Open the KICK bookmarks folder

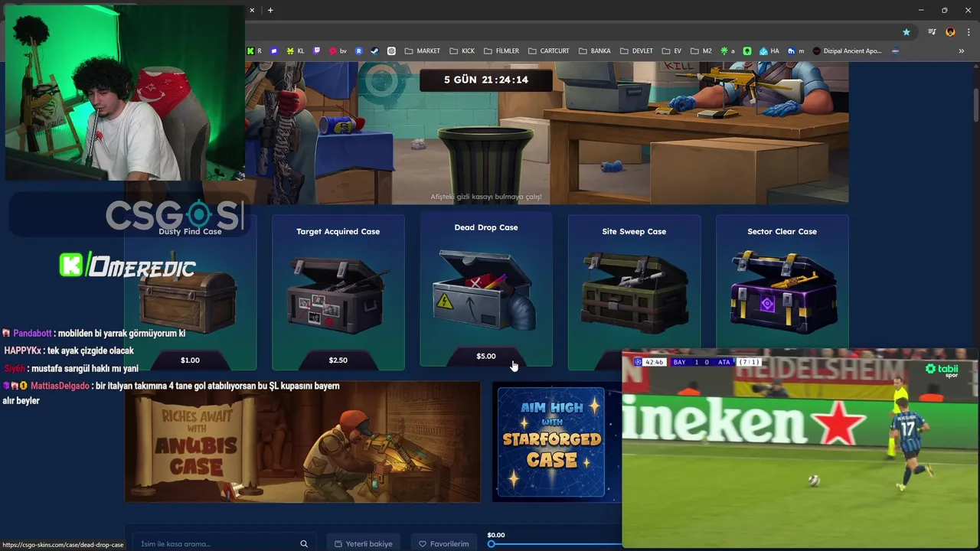point(462,51)
